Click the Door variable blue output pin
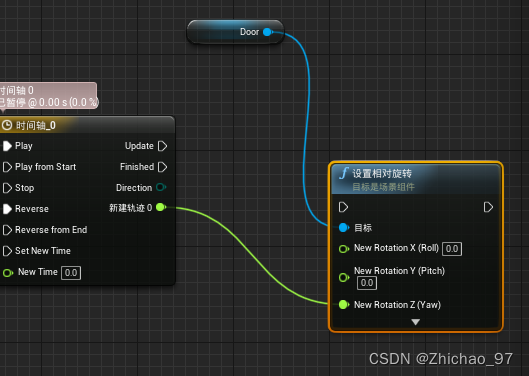 [268, 32]
